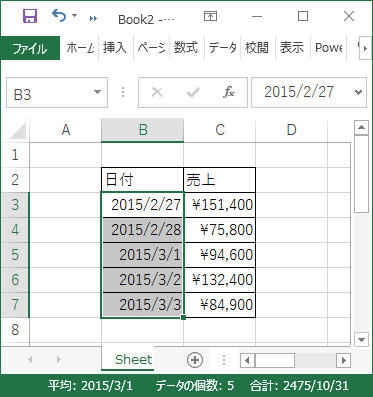The width and height of the screenshot is (373, 397).
Task: Click next sheet navigation arrow
Action: pyautogui.click(x=59, y=360)
